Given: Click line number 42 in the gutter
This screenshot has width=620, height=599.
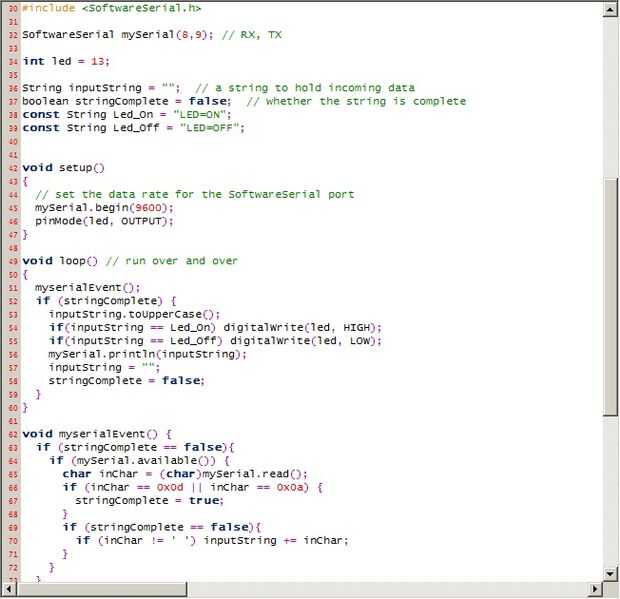Looking at the screenshot, I should coord(13,168).
